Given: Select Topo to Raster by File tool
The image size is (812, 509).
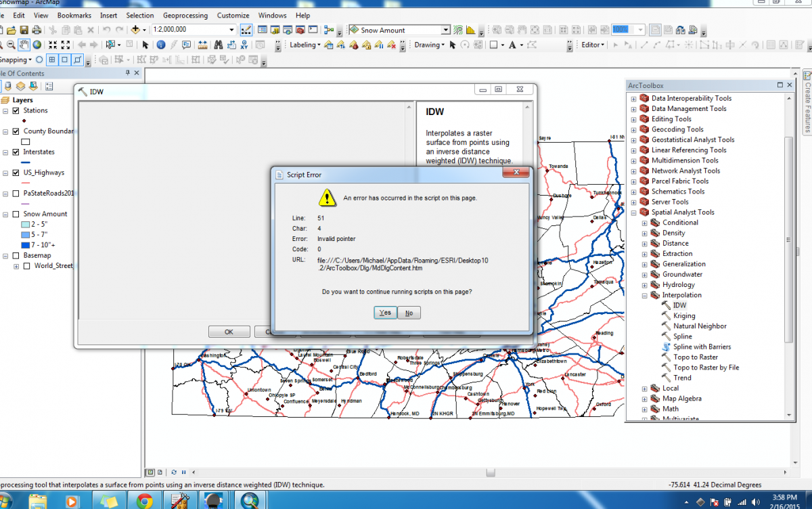Looking at the screenshot, I should 706,368.
